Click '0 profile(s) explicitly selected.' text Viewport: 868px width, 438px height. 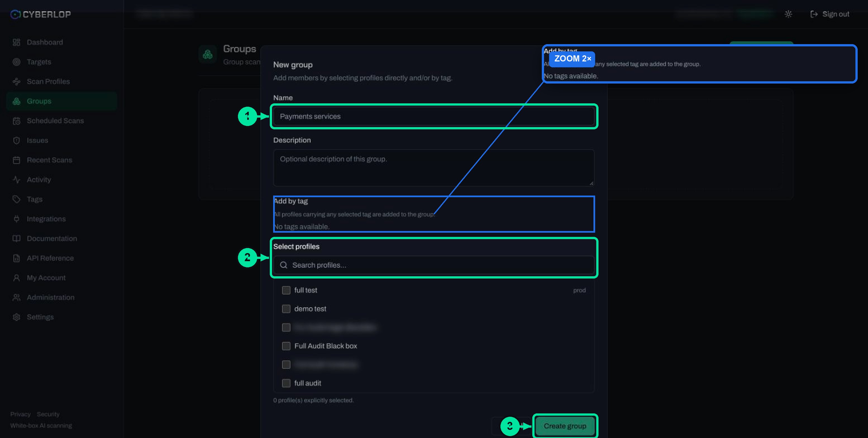point(313,400)
